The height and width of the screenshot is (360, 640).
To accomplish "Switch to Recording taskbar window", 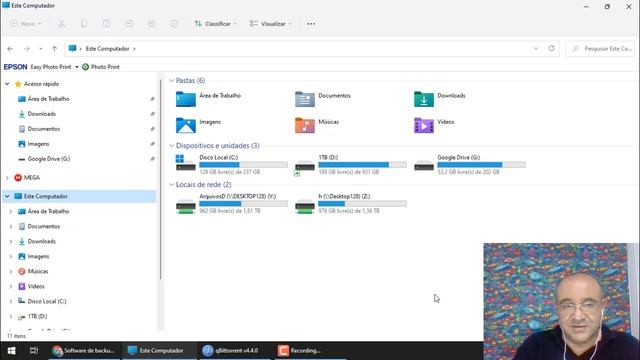I will pyautogui.click(x=310, y=351).
